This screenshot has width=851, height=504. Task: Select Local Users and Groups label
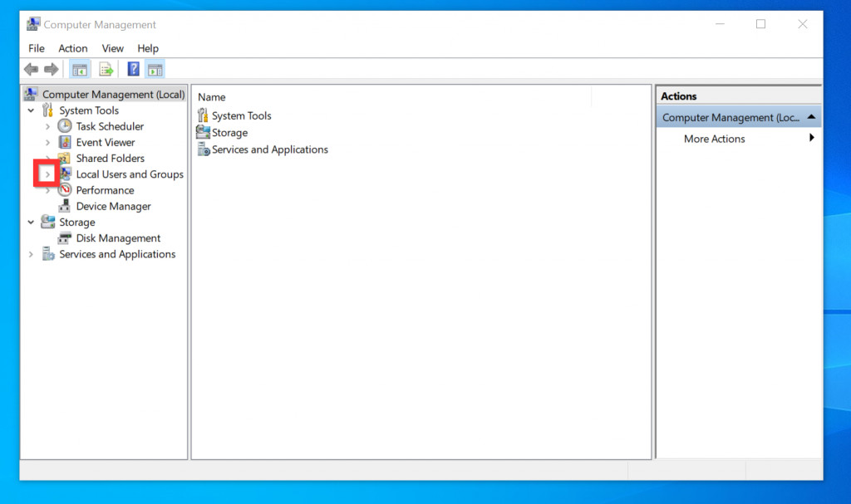point(130,174)
